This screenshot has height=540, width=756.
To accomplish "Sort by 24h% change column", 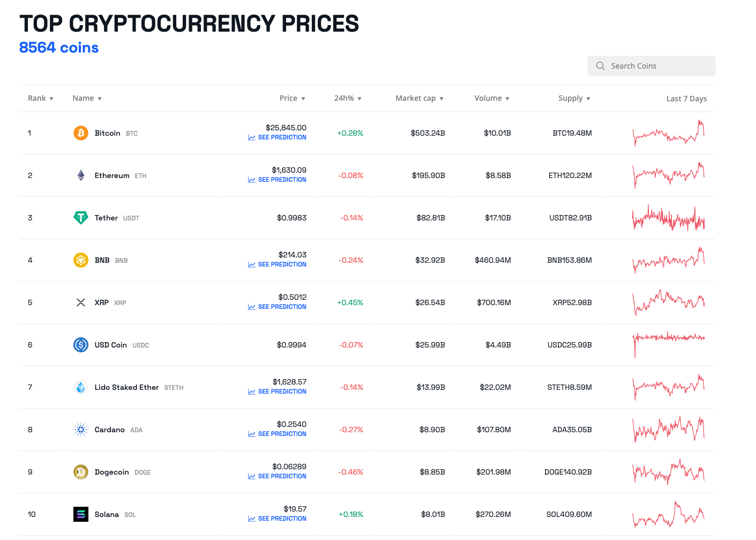I will pos(348,98).
